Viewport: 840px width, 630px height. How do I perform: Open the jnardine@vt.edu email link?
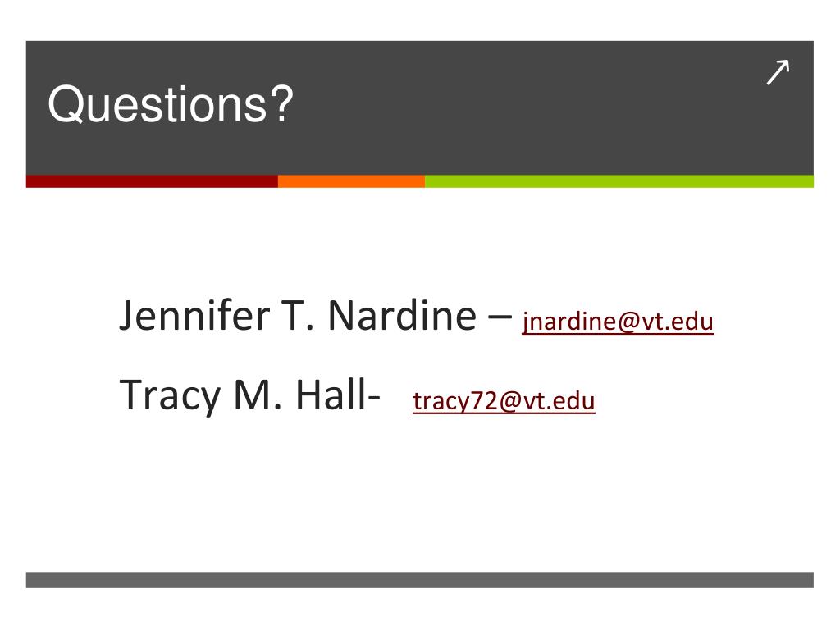pyautogui.click(x=618, y=322)
